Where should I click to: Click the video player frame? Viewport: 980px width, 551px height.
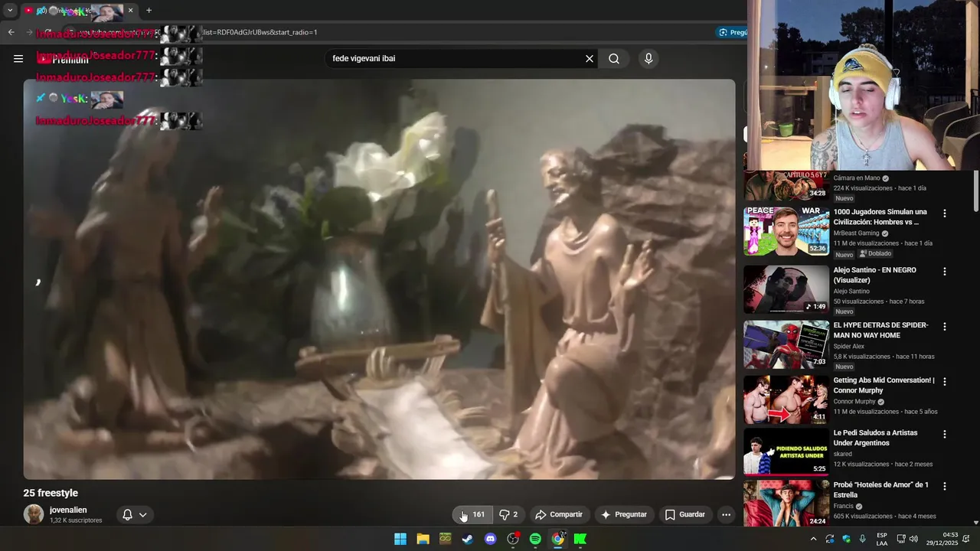pos(379,279)
